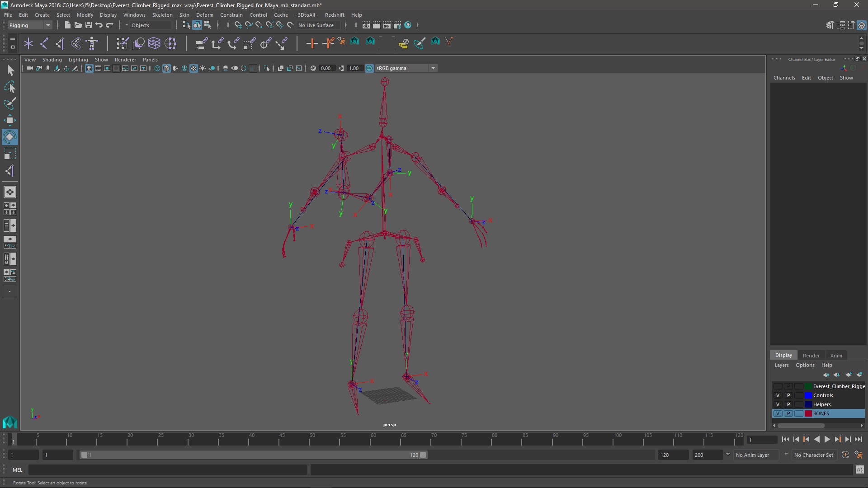
Task: Open the Rigging menu set dropdown
Action: 30,25
